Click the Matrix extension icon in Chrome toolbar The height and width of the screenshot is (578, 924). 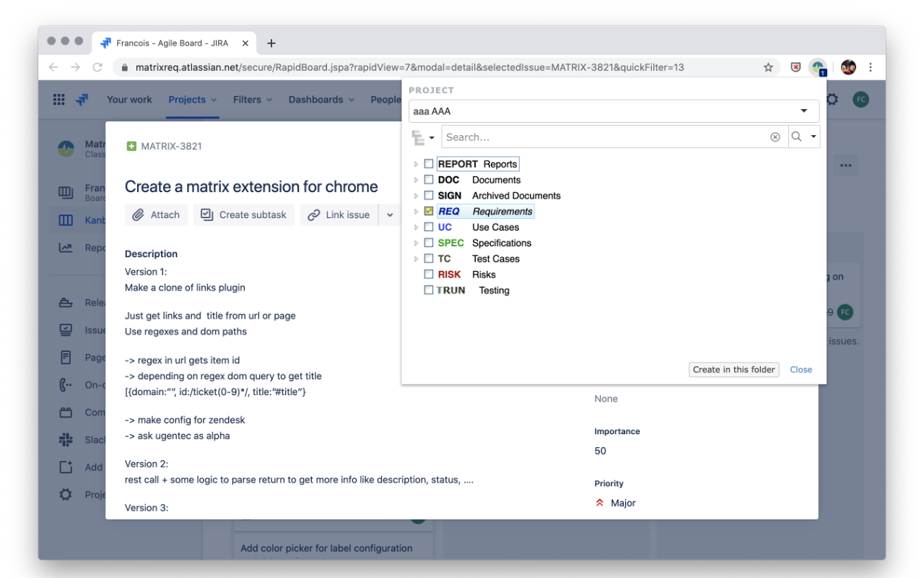click(818, 67)
